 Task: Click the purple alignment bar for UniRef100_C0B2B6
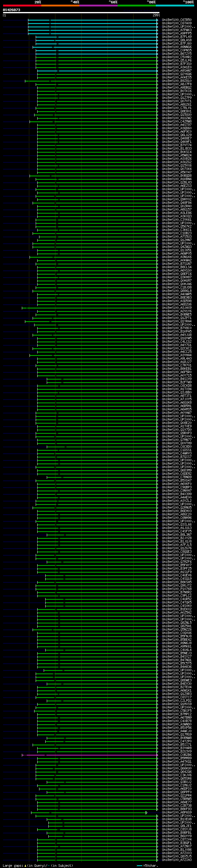tap(90, 755)
